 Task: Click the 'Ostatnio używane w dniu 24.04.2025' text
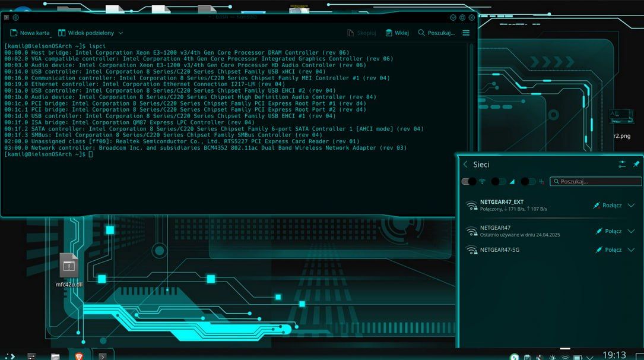(520, 235)
